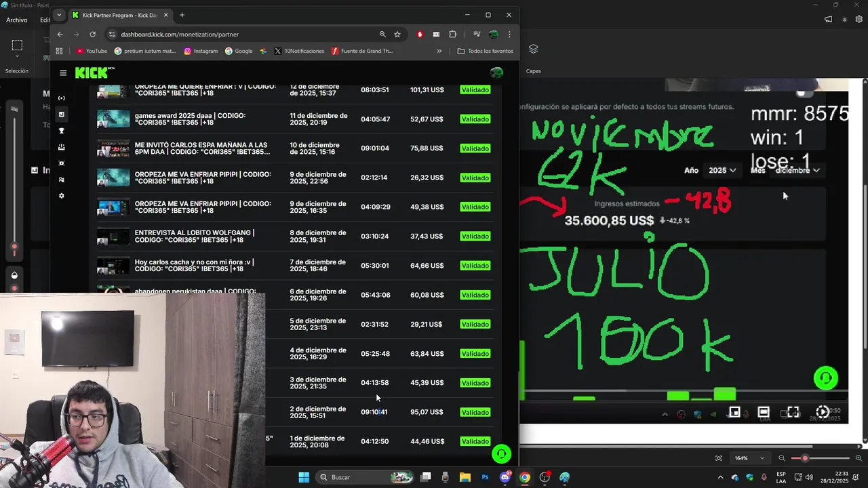Reload the Kick dashboard page
The image size is (868, 488).
92,34
